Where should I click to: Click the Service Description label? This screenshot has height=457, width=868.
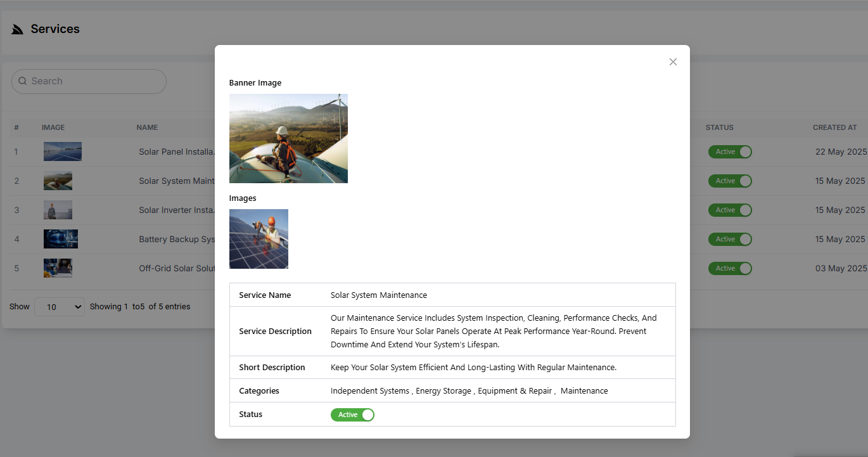click(275, 331)
